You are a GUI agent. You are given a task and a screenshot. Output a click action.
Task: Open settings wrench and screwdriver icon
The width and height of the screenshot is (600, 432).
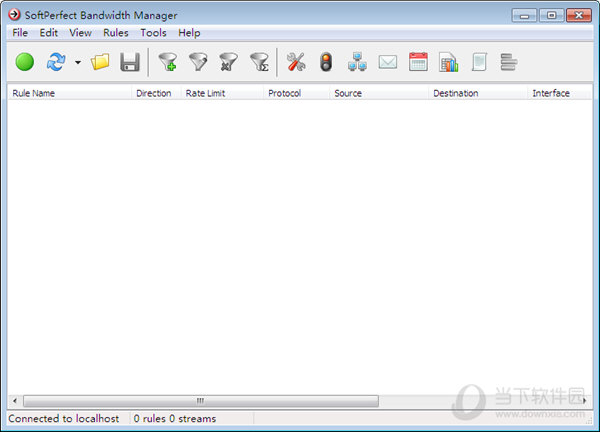(x=296, y=62)
